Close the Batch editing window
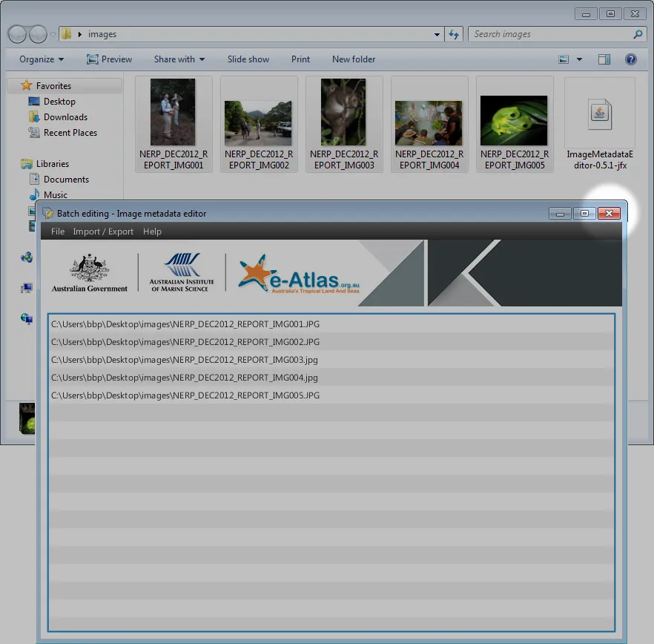Viewport: 654px width, 644px height. 609,213
